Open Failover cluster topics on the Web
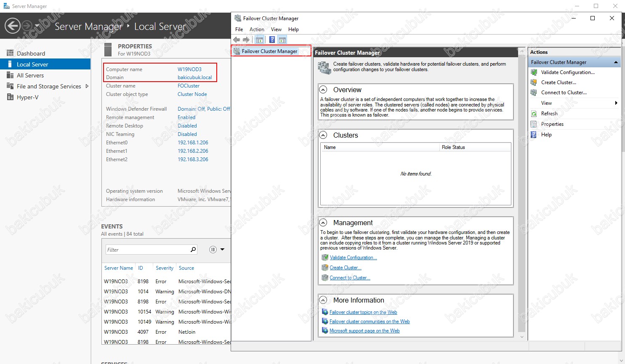The image size is (625, 364). [x=363, y=312]
